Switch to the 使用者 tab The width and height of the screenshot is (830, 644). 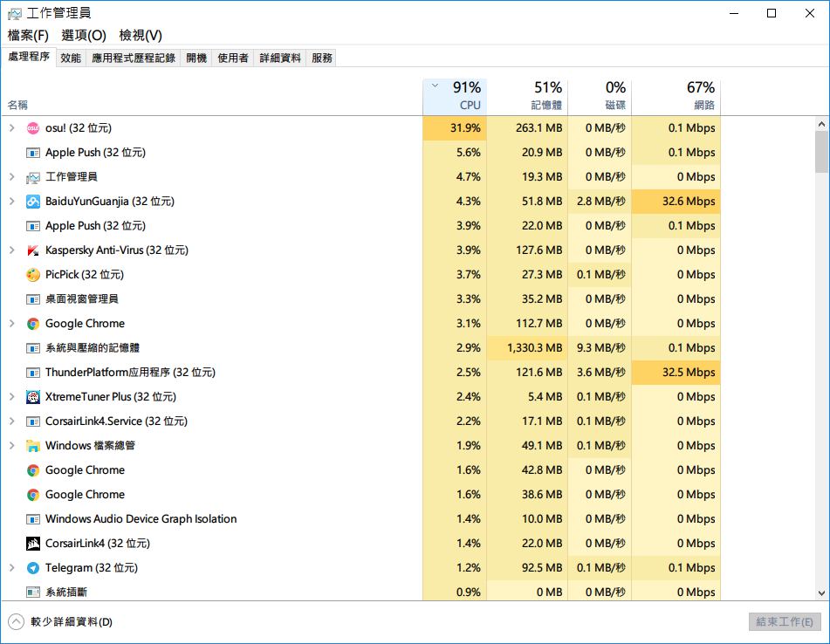[x=233, y=58]
